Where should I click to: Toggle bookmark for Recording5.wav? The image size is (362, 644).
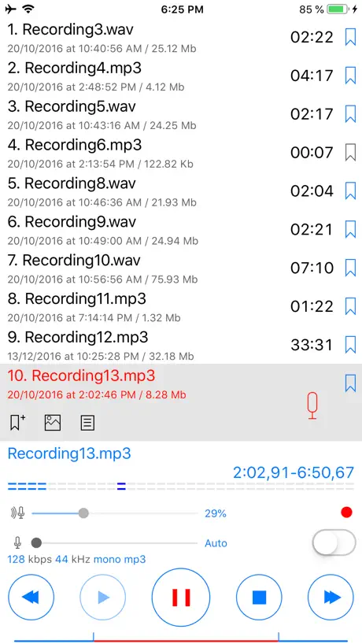pyautogui.click(x=350, y=114)
